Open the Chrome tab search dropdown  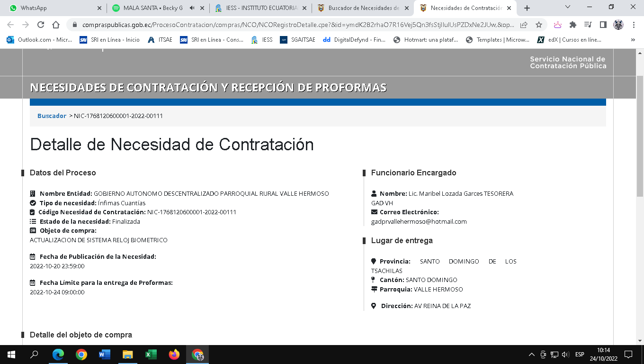click(568, 7)
